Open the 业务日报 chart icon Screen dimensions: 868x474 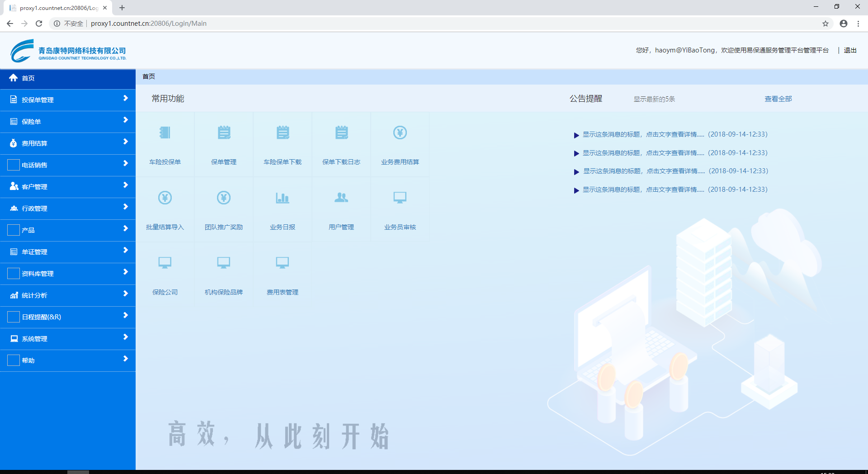(x=283, y=198)
